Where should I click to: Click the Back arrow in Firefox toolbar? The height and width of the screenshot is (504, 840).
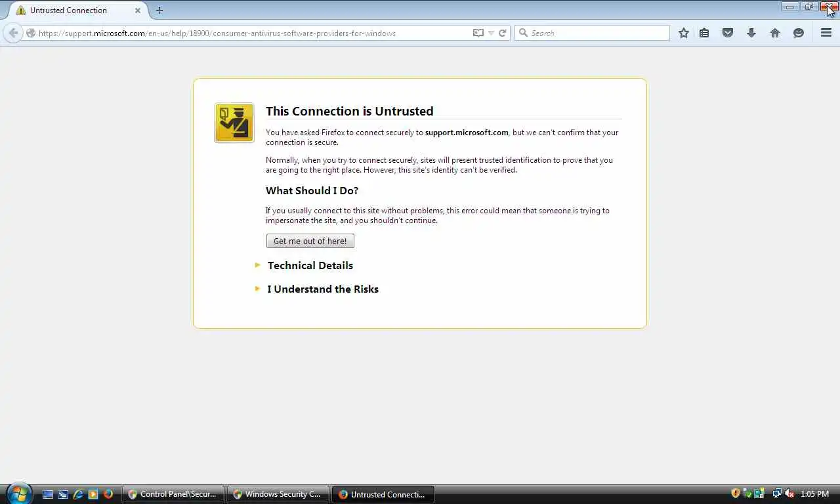tap(13, 33)
